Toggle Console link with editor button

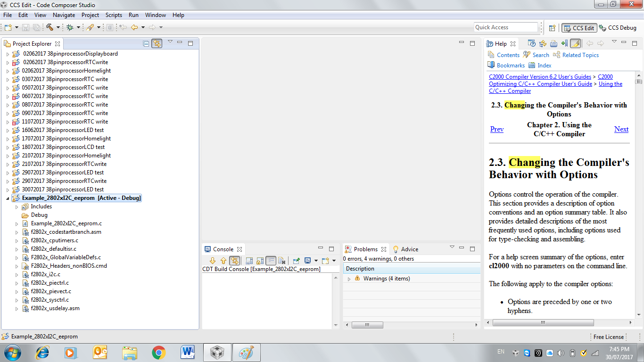tap(234, 260)
